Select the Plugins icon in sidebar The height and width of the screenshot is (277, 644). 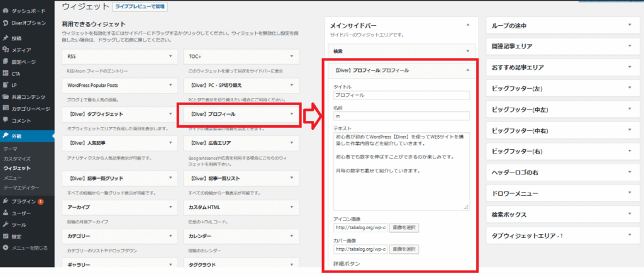6,201
